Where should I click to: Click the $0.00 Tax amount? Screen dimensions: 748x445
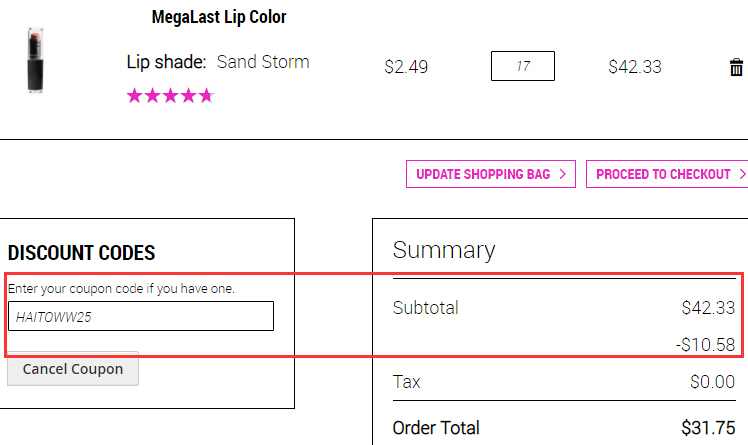point(712,382)
